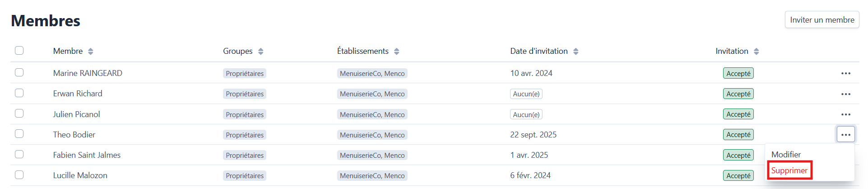Open actions menu for Marine RAINGEARD
The image size is (868, 189).
[845, 73]
